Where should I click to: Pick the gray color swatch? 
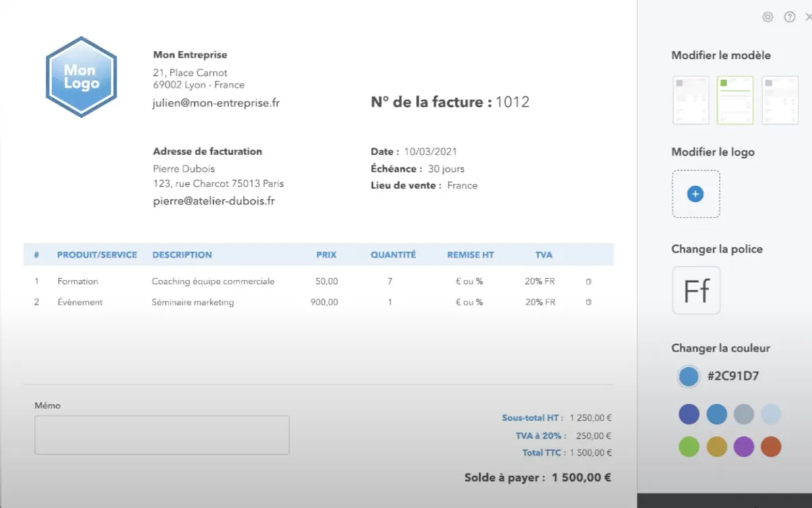pos(744,415)
